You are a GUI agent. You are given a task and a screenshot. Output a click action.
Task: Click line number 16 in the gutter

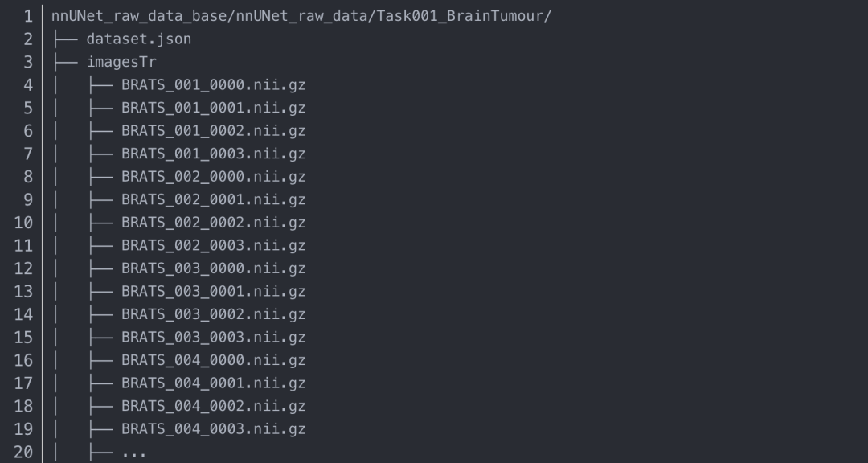tap(23, 360)
